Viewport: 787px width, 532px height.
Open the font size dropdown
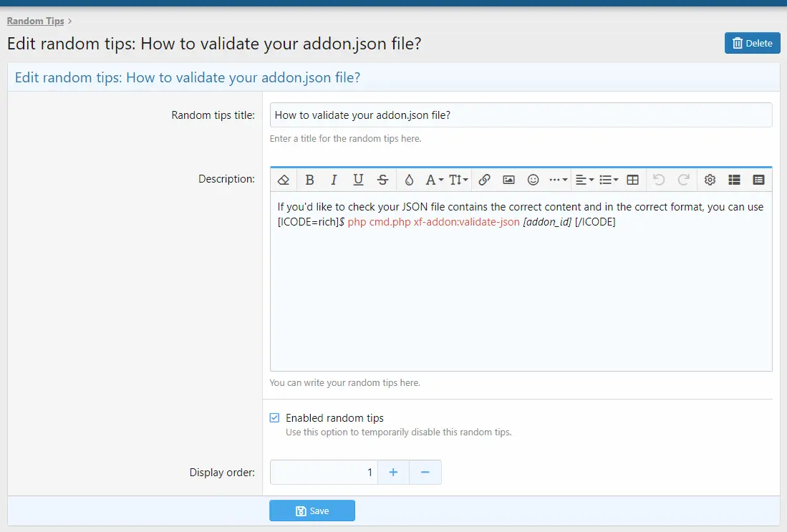coord(458,180)
